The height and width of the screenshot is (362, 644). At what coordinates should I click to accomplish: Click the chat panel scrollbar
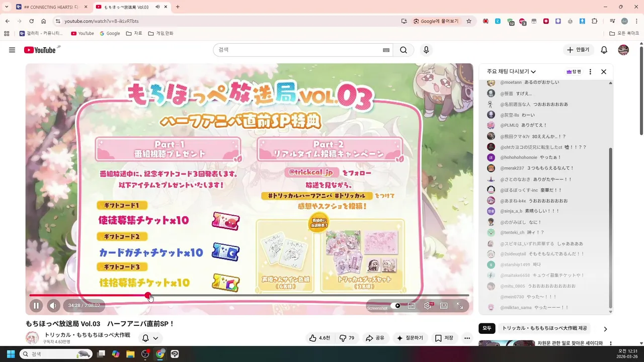pyautogui.click(x=611, y=228)
